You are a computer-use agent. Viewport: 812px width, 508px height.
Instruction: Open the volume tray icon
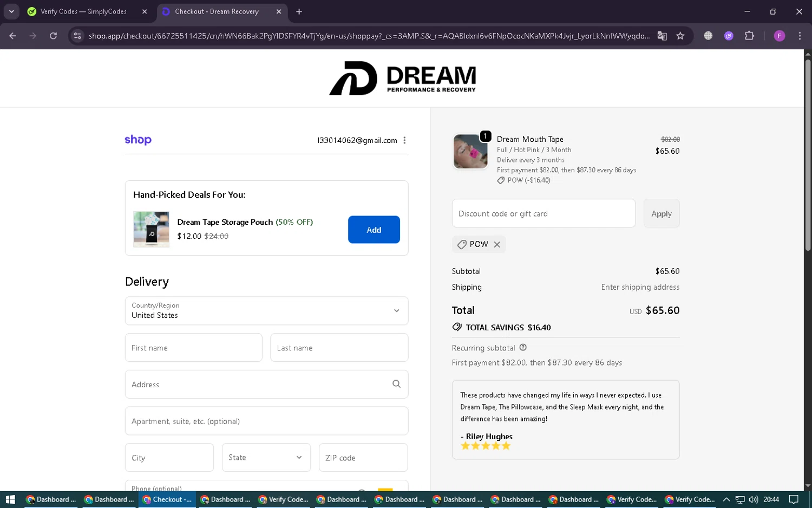(754, 499)
